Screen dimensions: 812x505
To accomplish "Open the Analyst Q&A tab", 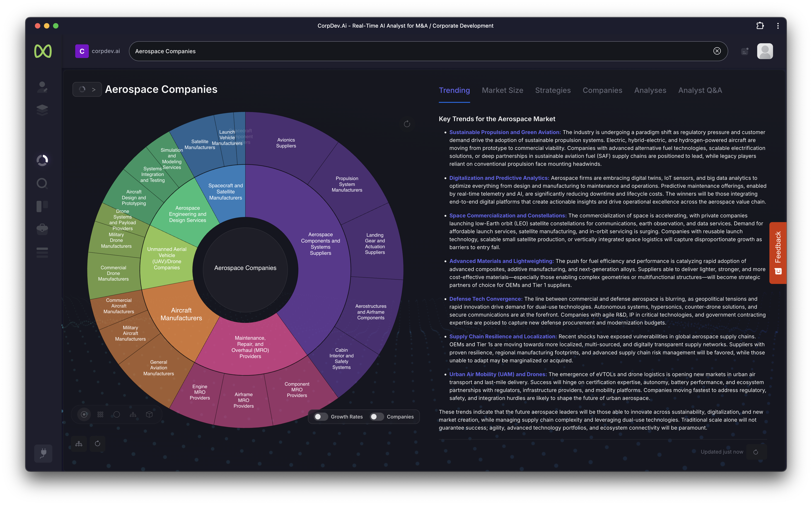I will 700,90.
